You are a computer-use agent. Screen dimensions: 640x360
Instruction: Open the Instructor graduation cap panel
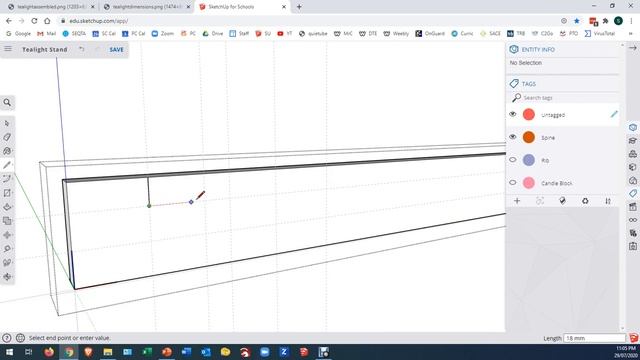coord(633,140)
